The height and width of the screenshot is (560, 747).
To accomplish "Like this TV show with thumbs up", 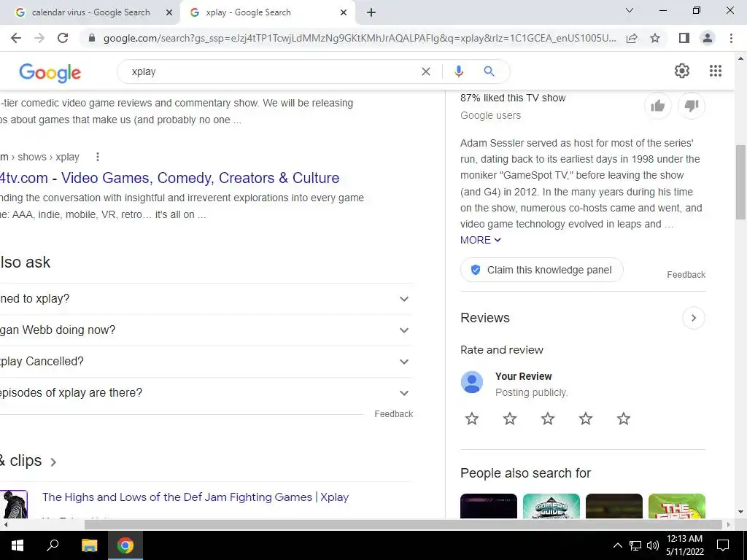I will (x=658, y=106).
